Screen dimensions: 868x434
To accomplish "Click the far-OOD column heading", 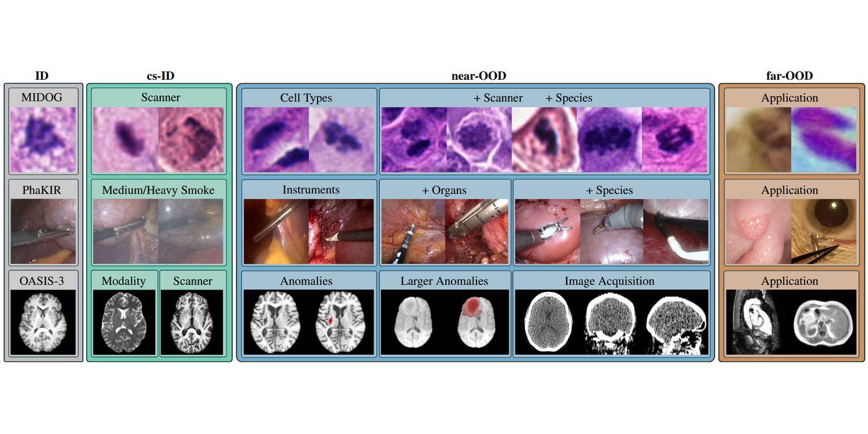I will [789, 76].
